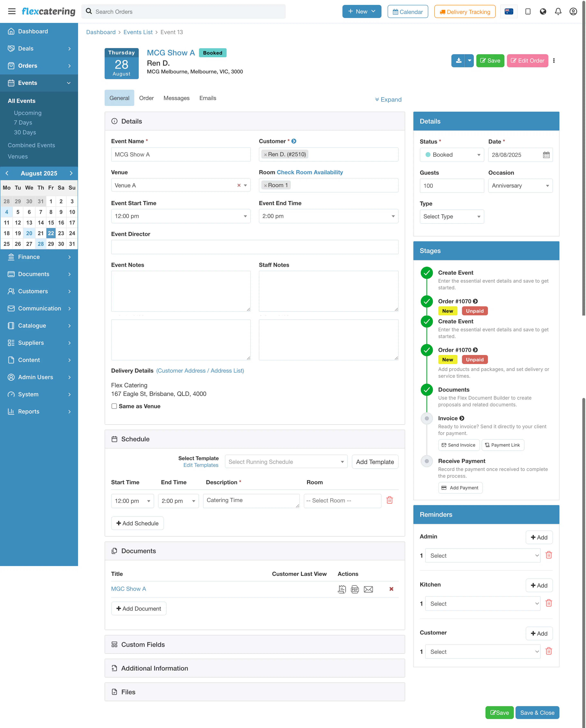Click Save & Close button

537,712
